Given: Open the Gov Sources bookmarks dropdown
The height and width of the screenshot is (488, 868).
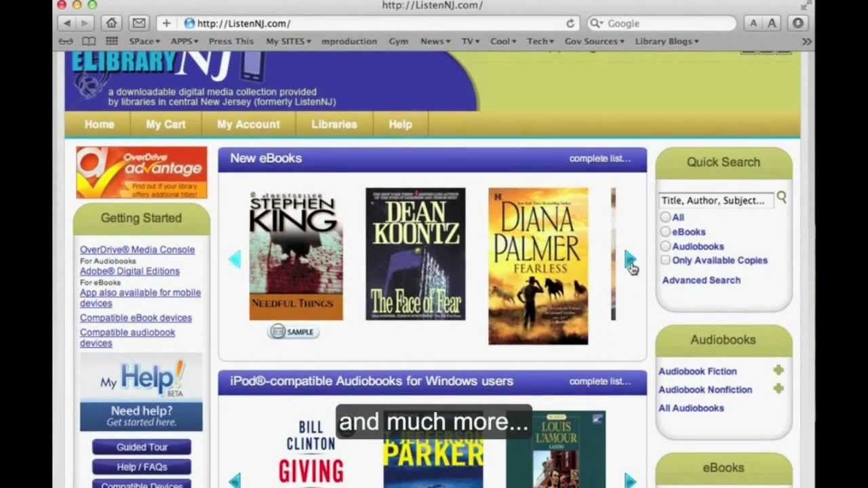Looking at the screenshot, I should coord(595,41).
